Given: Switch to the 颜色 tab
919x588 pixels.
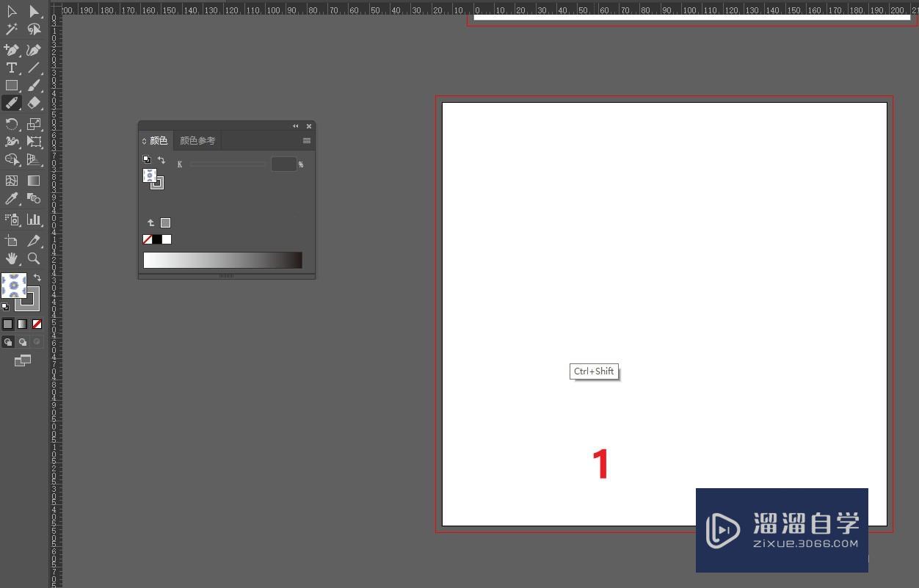Looking at the screenshot, I should pos(159,141).
